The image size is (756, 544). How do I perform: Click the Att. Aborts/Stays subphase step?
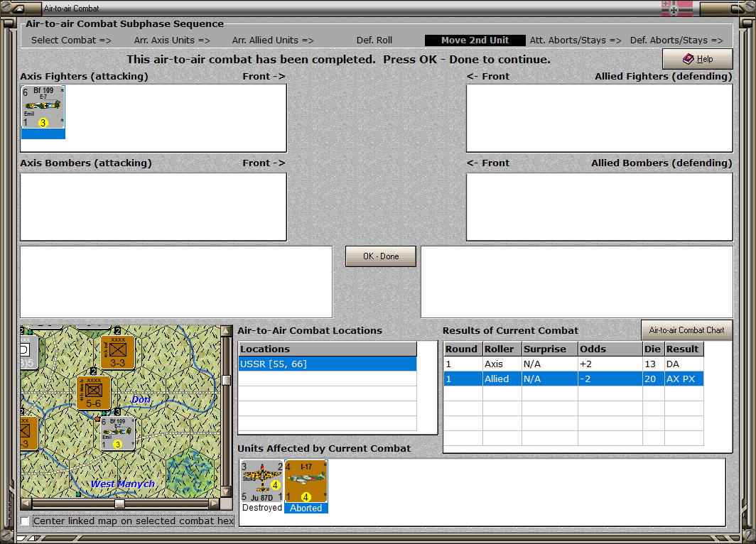576,40
